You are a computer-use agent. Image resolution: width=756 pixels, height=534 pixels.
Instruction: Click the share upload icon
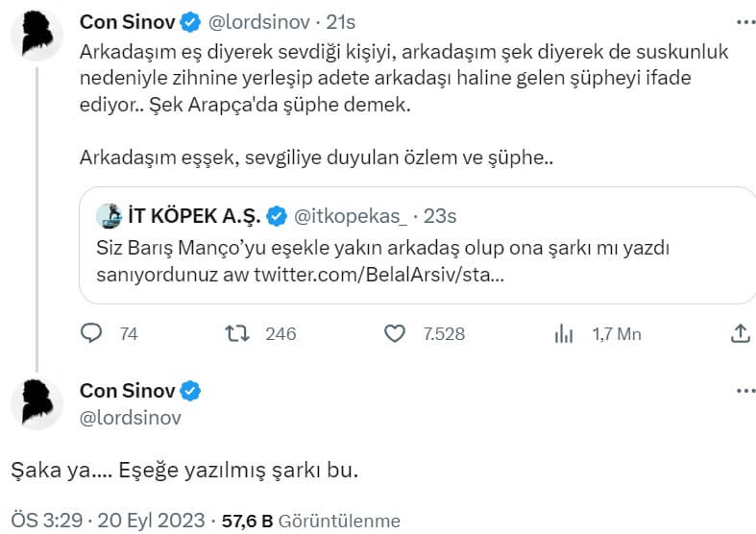click(x=741, y=333)
